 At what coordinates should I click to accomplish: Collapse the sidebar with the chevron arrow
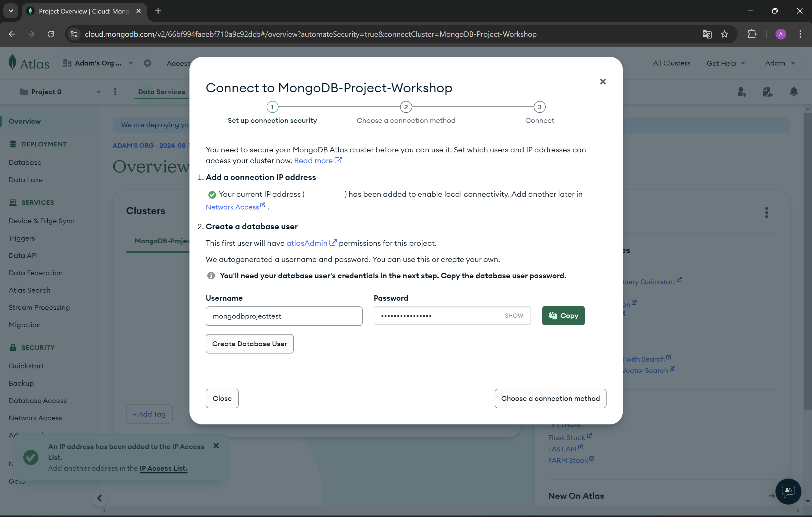[x=100, y=498]
